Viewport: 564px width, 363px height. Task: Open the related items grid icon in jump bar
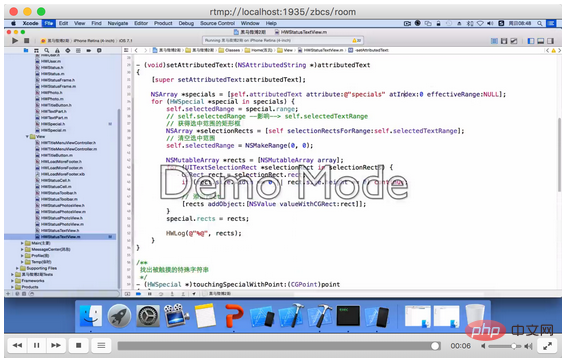pyautogui.click(x=126, y=50)
